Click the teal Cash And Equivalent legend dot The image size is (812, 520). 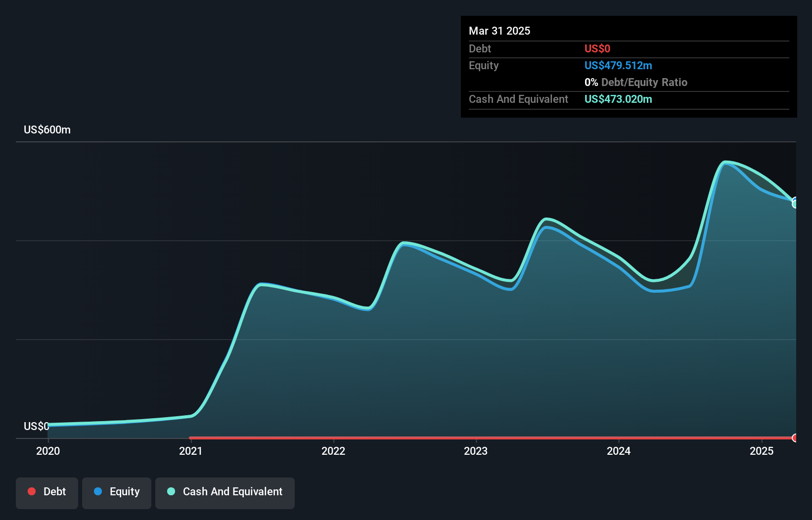click(171, 491)
